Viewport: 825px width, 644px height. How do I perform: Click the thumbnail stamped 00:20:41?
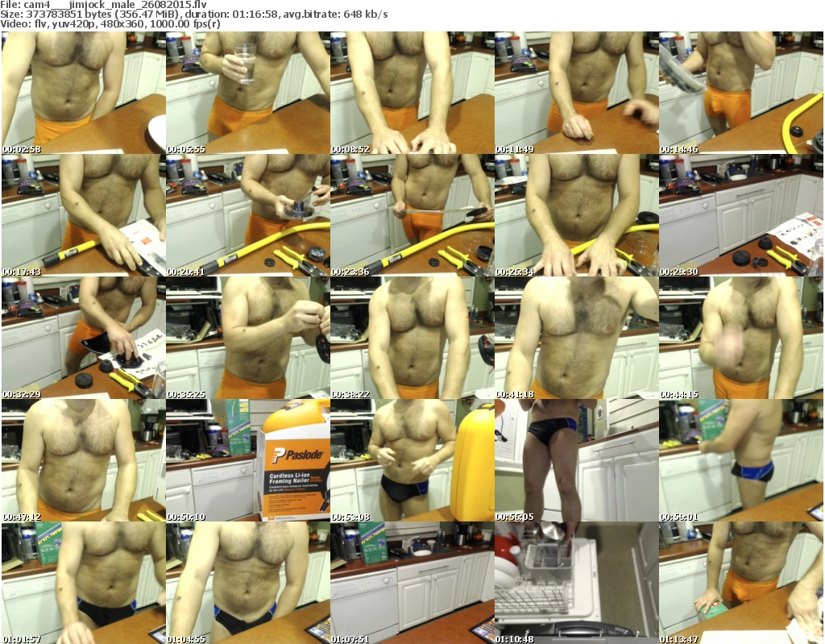248,215
